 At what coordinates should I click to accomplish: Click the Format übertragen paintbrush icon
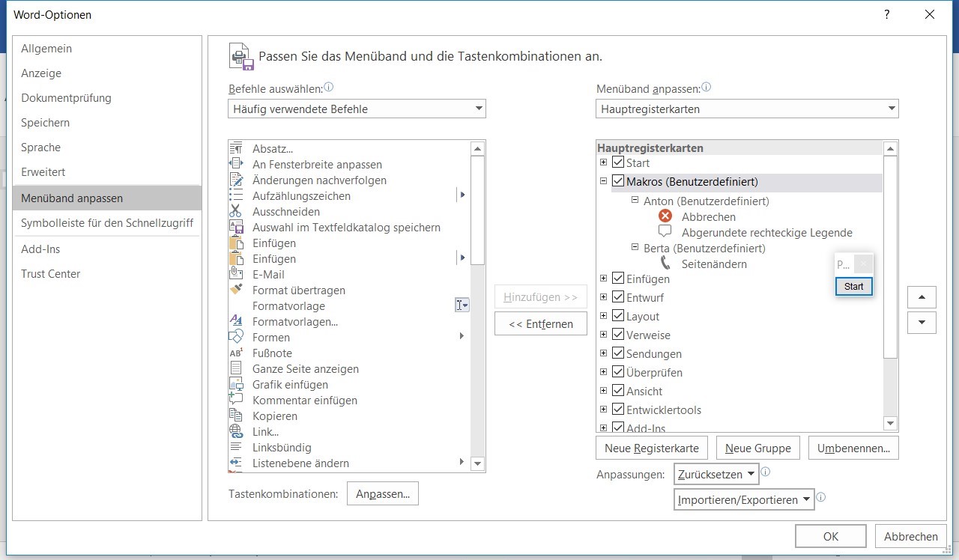[x=236, y=290]
